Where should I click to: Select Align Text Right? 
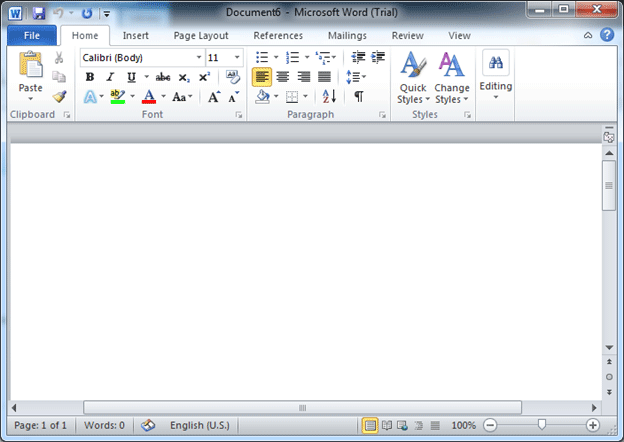[304, 77]
